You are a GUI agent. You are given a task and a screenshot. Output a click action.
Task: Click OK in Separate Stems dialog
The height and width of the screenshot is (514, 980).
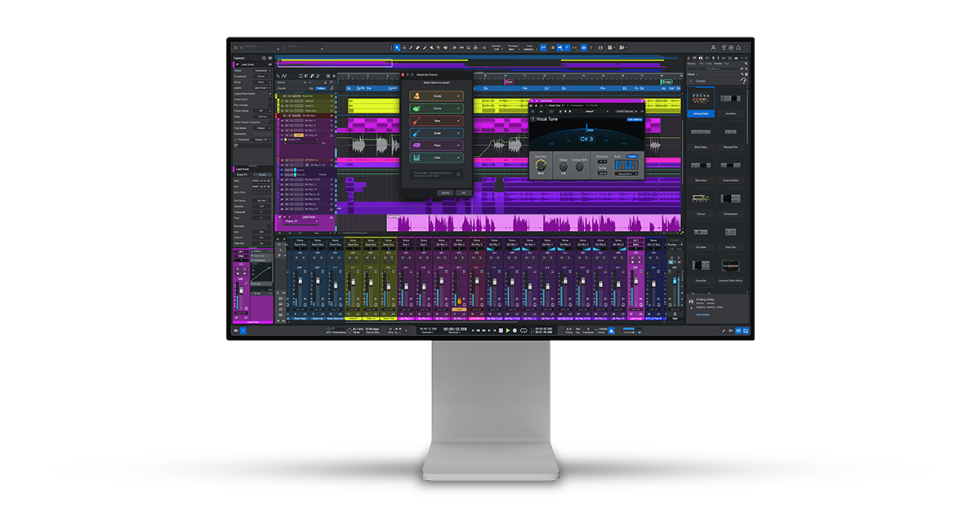pyautogui.click(x=463, y=193)
